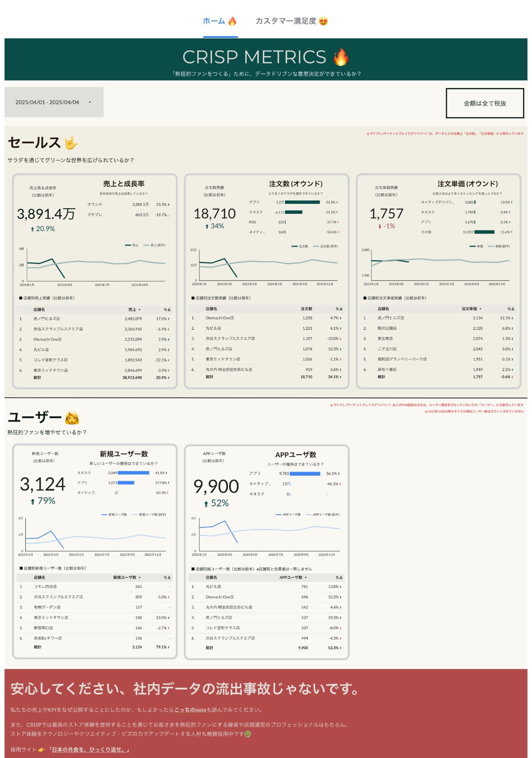
Task: Click the %Δ header in order count table
Action: pos(339,309)
